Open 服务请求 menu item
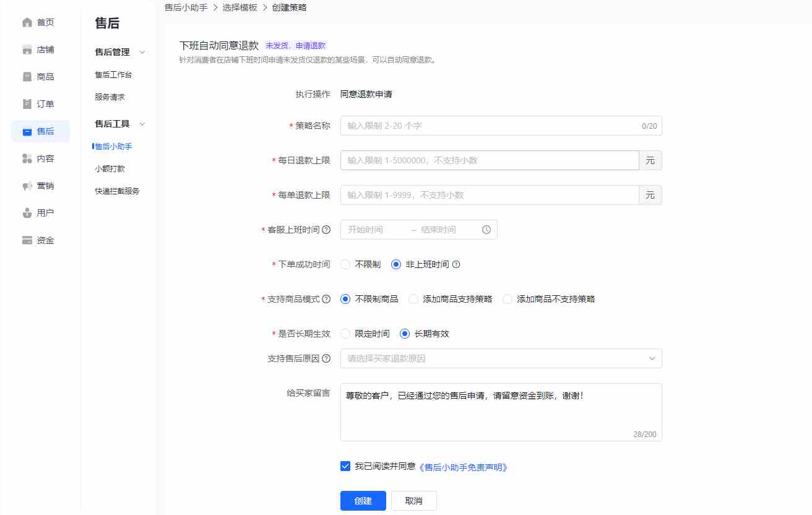Screen dimensions: 812x515 click(110, 97)
